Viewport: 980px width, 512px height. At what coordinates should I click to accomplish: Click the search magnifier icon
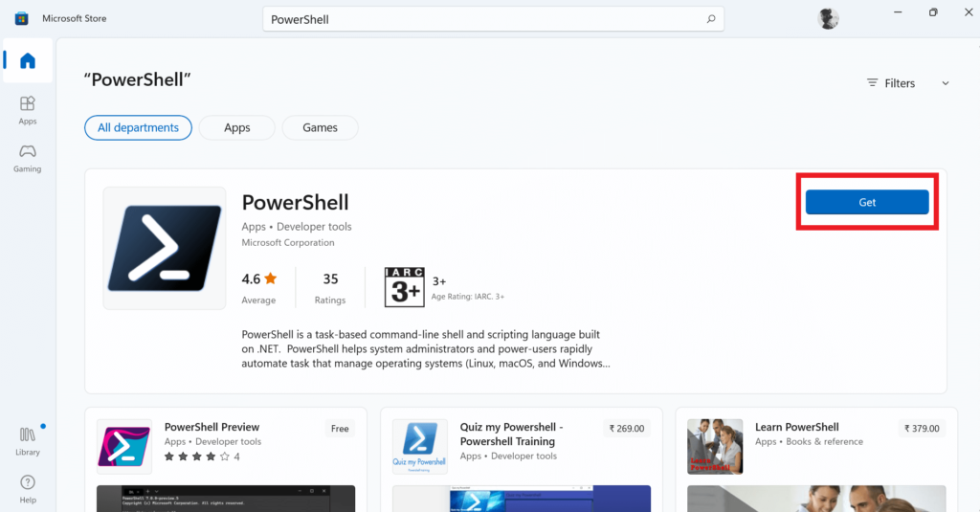(710, 19)
